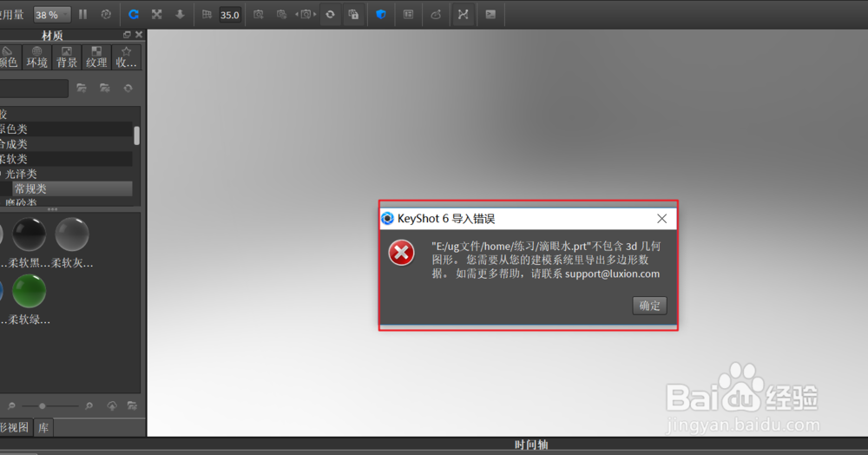Screen dimensions: 868x455
Task: Click the perspective grid icon
Action: coord(207,15)
